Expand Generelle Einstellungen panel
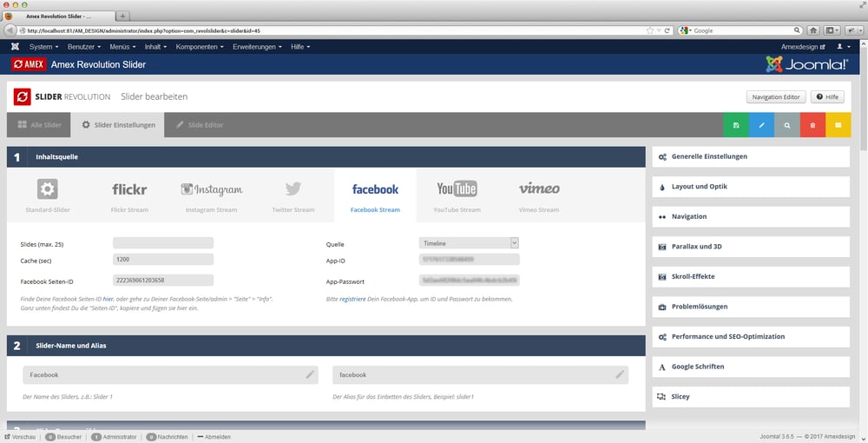The image size is (868, 443). [751, 156]
